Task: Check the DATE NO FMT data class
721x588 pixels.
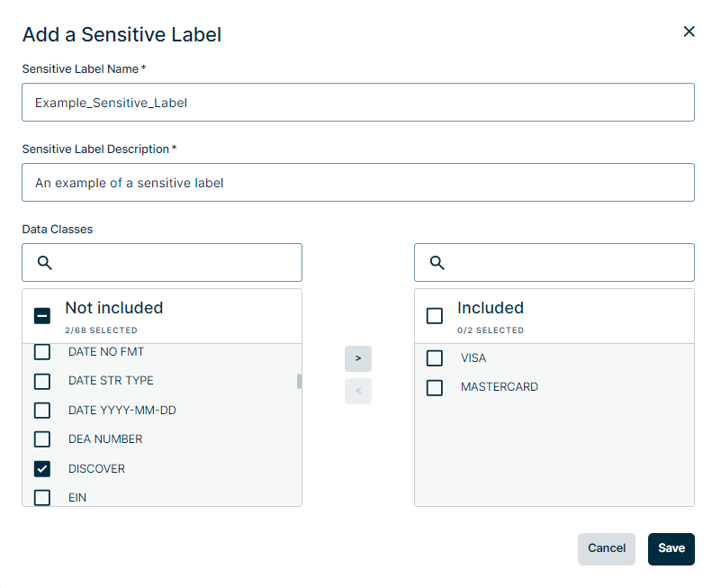Action: 41,351
